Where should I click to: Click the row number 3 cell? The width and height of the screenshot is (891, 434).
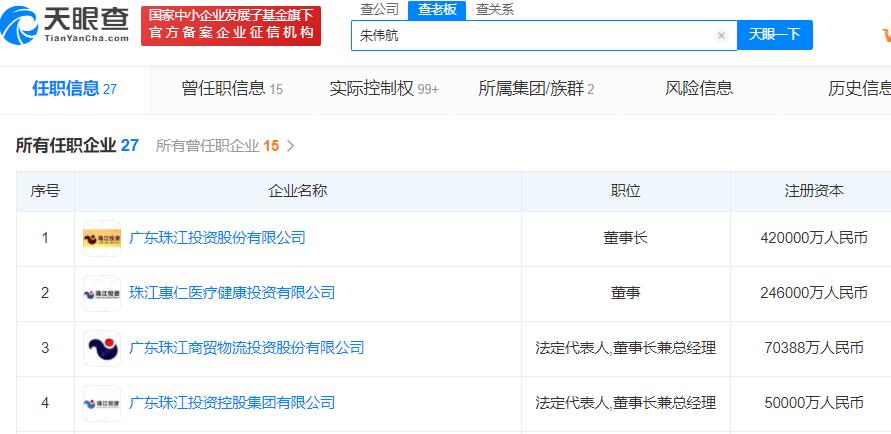pyautogui.click(x=45, y=348)
